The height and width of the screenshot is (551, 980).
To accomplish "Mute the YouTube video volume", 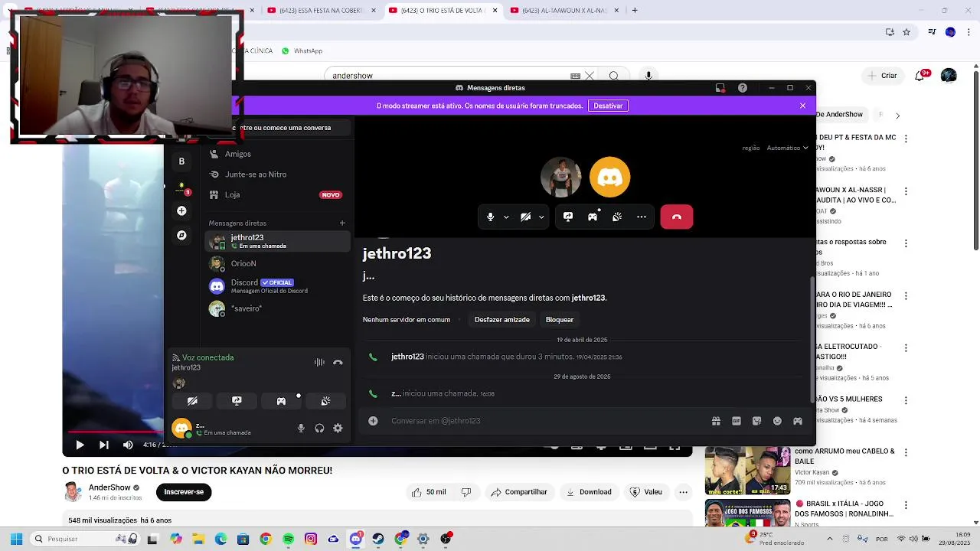I will tap(128, 445).
